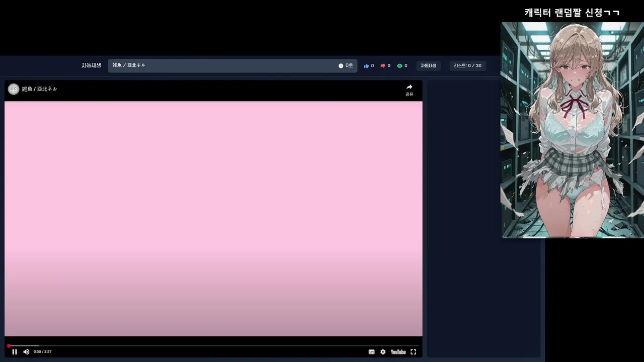644x362 pixels.
Task: Click the 캐릭터 랜덤짤 신청ㄱㄱ caption text
Action: coord(572,13)
